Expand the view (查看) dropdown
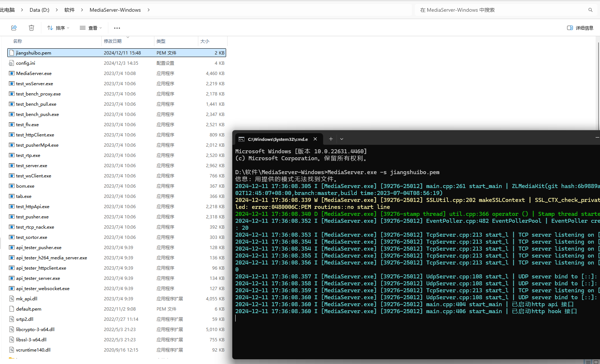600x364 pixels. (x=91, y=28)
